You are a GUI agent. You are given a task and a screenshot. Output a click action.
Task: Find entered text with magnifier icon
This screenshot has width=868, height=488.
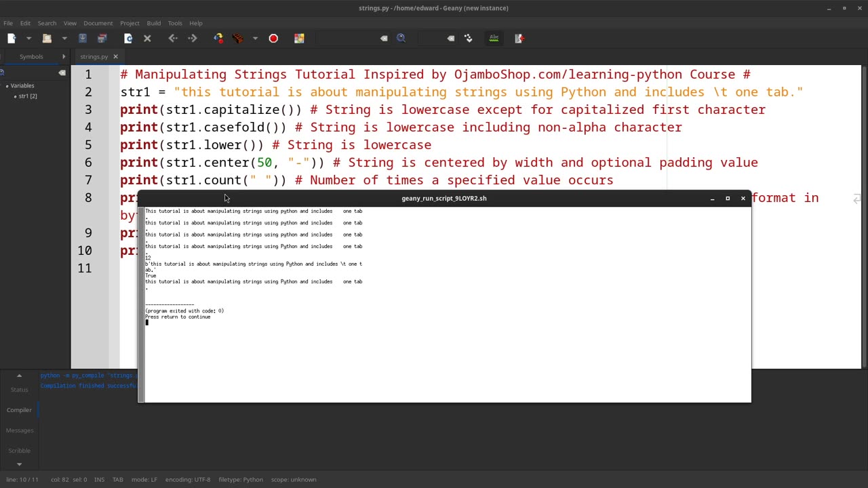pos(401,39)
